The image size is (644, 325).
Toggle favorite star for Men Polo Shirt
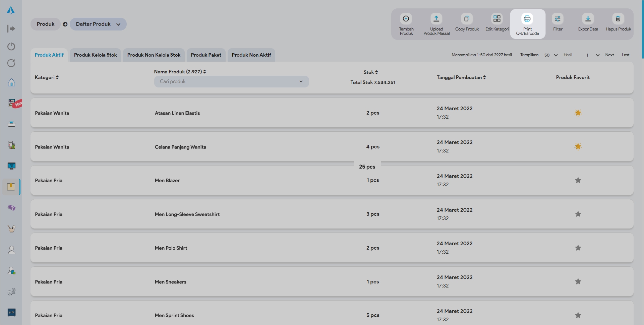(x=578, y=248)
